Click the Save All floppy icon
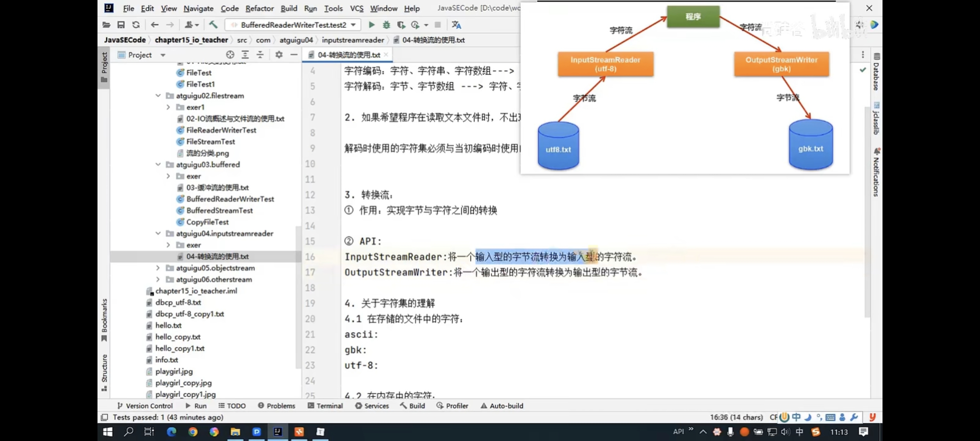The height and width of the screenshot is (441, 980). pos(121,25)
